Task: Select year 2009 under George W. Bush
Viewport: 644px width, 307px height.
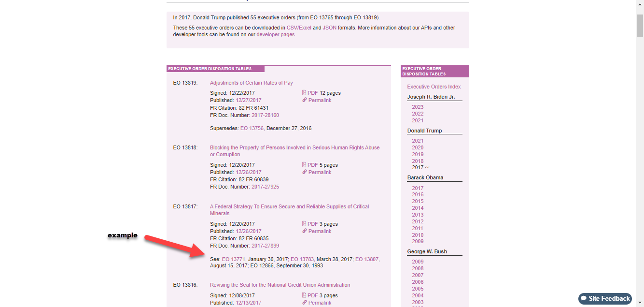Action: (x=418, y=262)
